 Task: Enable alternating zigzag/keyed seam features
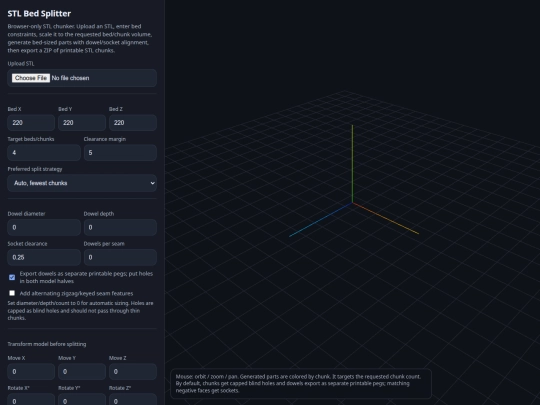pyautogui.click(x=12, y=293)
